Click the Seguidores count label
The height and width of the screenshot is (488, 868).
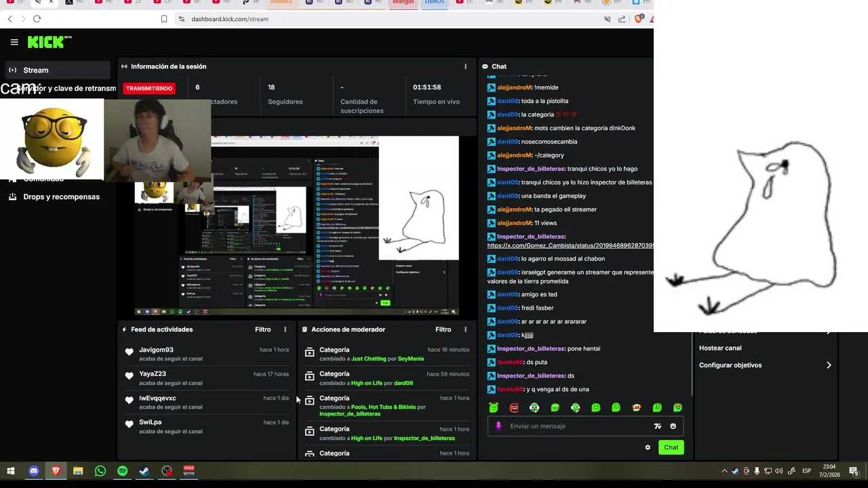coord(285,102)
